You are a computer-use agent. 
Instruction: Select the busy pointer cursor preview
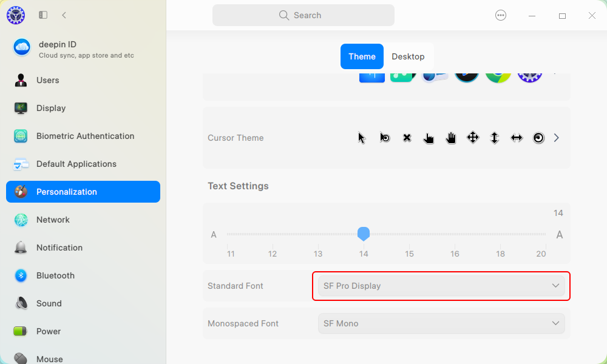(384, 137)
